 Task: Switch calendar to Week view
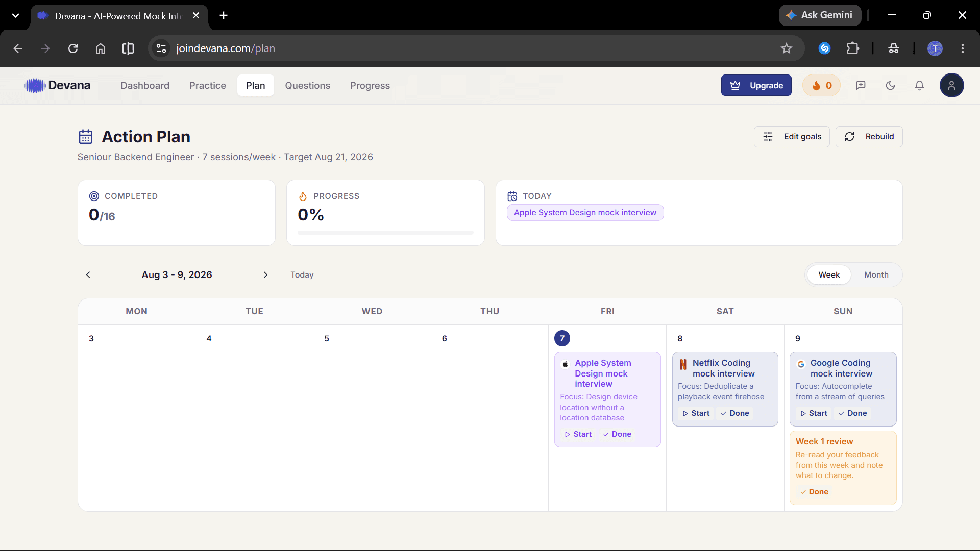[829, 274]
